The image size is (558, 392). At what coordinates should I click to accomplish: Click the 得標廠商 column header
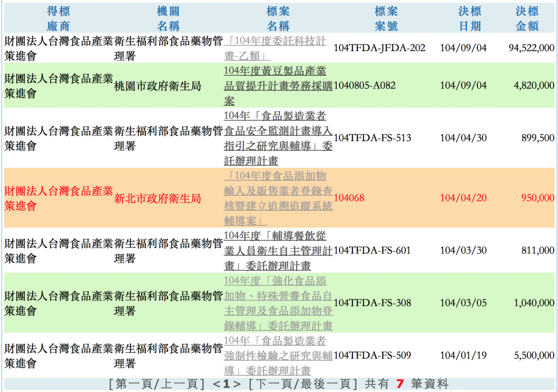(x=58, y=19)
